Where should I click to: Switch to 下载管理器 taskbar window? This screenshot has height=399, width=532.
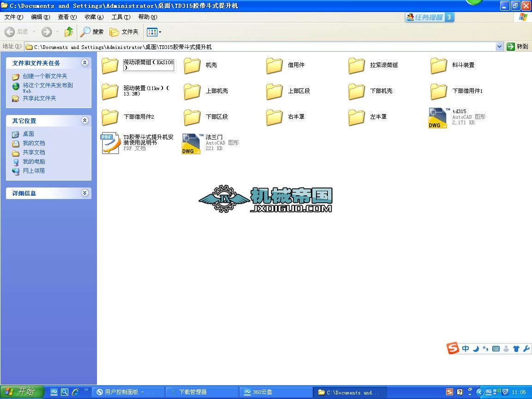[201, 392]
